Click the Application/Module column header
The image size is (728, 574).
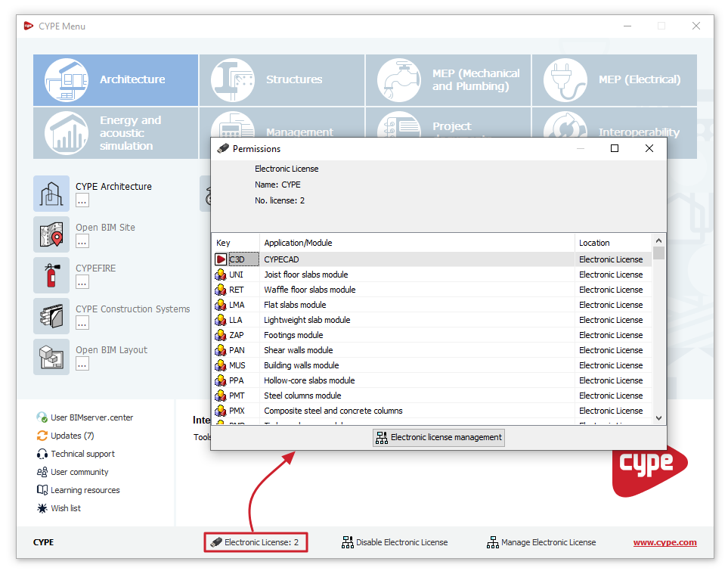point(417,243)
